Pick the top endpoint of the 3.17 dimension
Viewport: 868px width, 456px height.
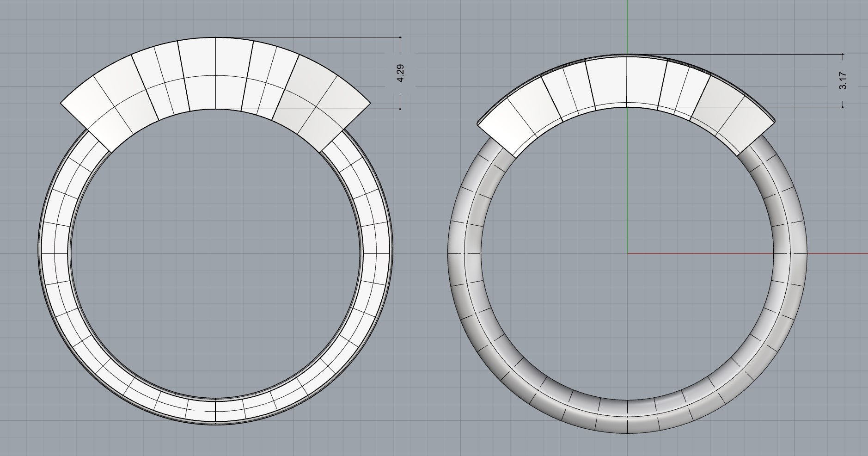tap(843, 54)
